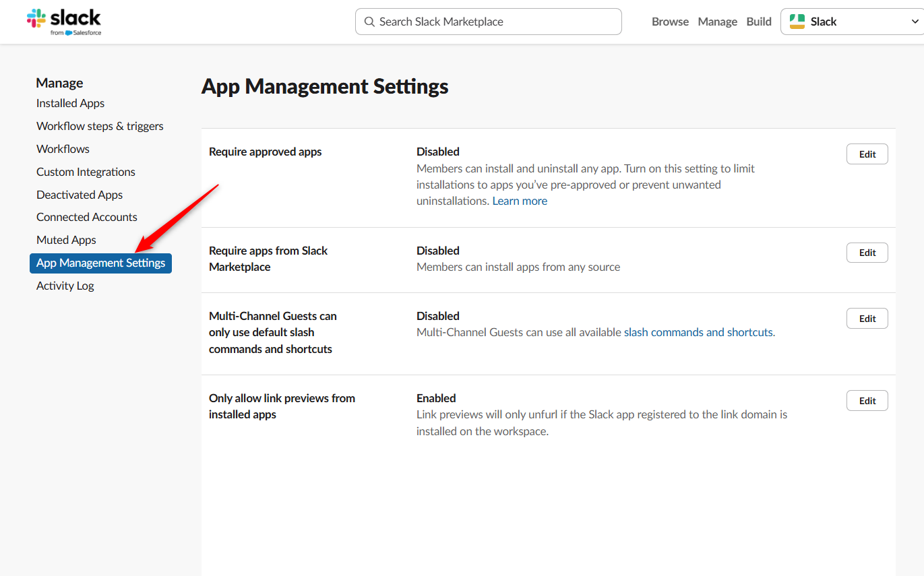The image size is (924, 576).
Task: Expand the Slack workspace dropdown chevron
Action: click(915, 22)
